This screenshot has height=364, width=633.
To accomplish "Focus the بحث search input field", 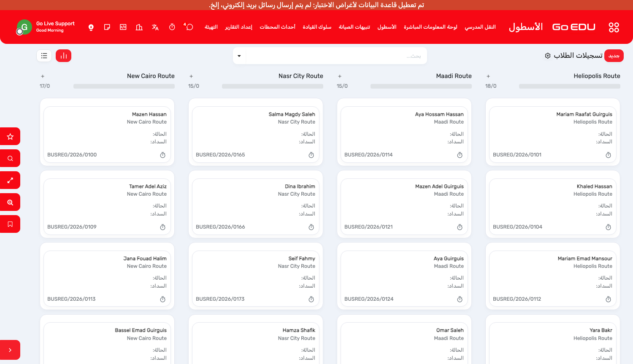I will point(335,56).
